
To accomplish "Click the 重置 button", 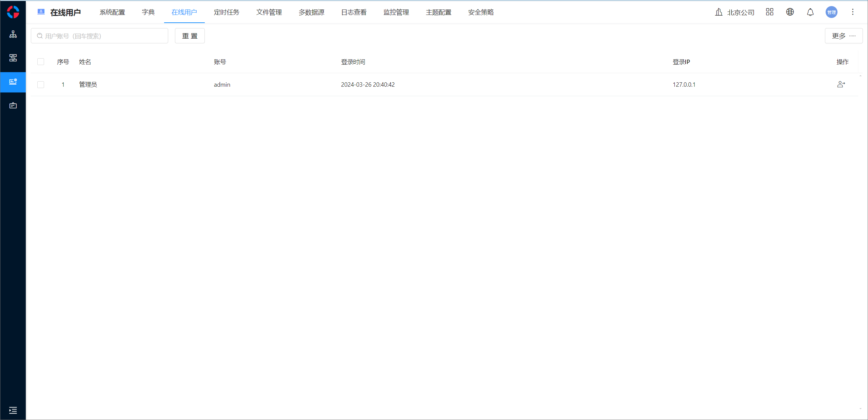I will click(190, 36).
